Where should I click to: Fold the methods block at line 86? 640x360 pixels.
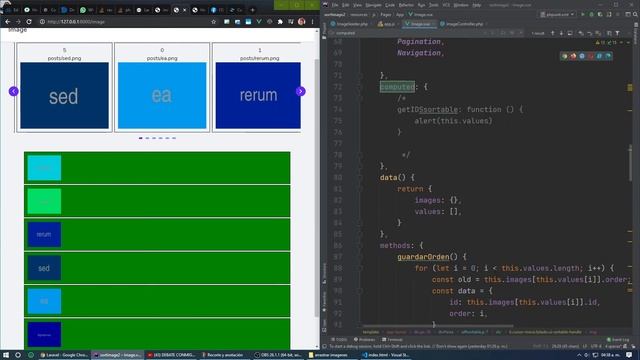[x=360, y=245]
